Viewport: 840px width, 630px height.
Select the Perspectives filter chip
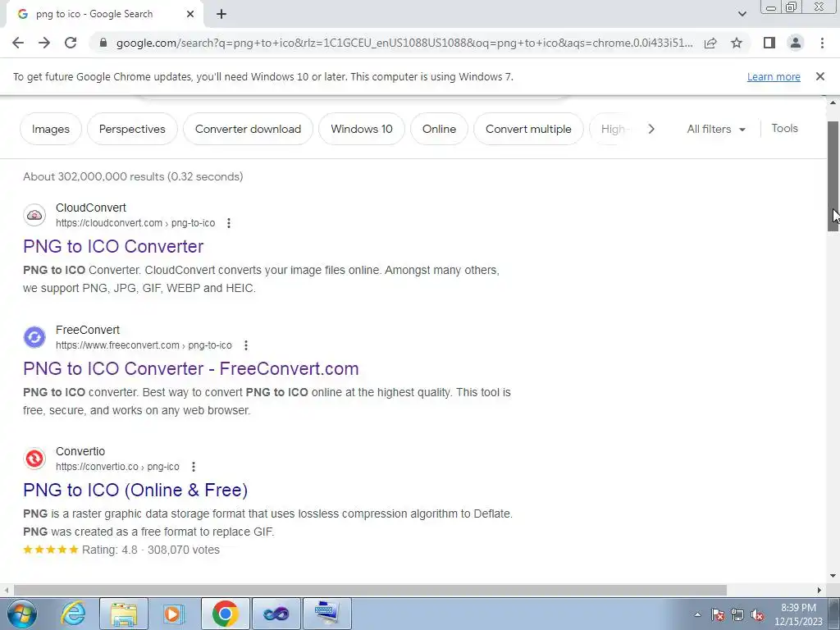click(x=132, y=129)
